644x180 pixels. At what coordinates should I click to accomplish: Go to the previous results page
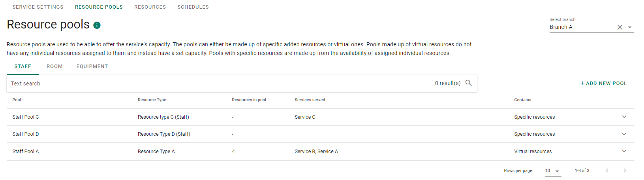tap(607, 171)
